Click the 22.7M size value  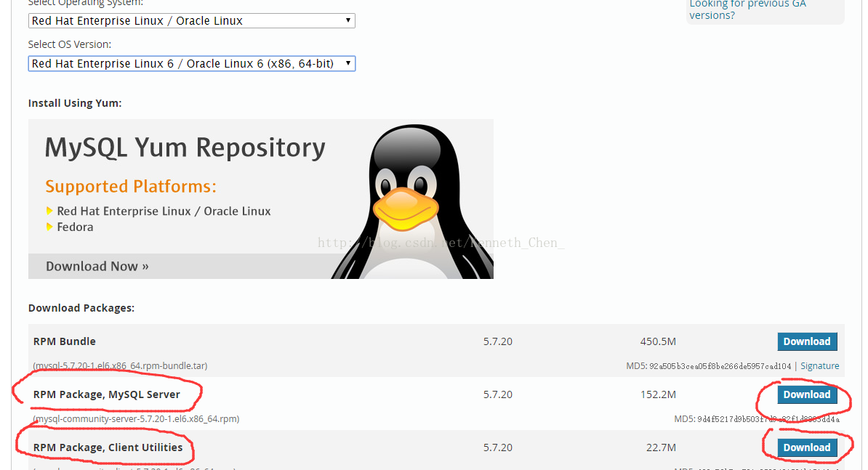(x=661, y=448)
